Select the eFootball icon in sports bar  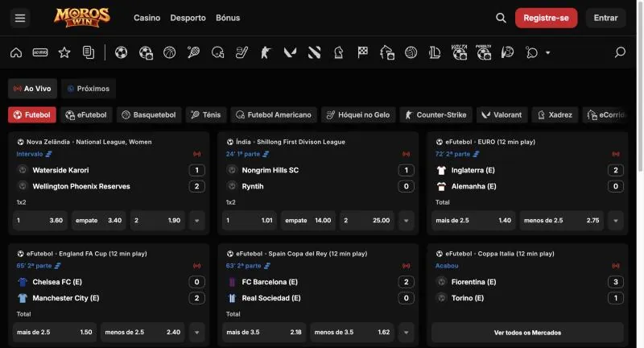(146, 52)
